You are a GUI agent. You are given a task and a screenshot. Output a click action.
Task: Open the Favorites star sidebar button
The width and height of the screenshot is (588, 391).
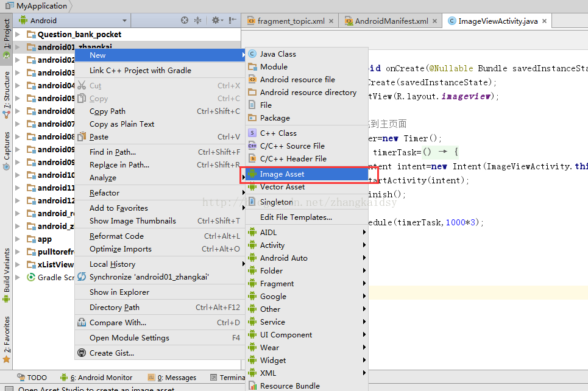click(6, 340)
